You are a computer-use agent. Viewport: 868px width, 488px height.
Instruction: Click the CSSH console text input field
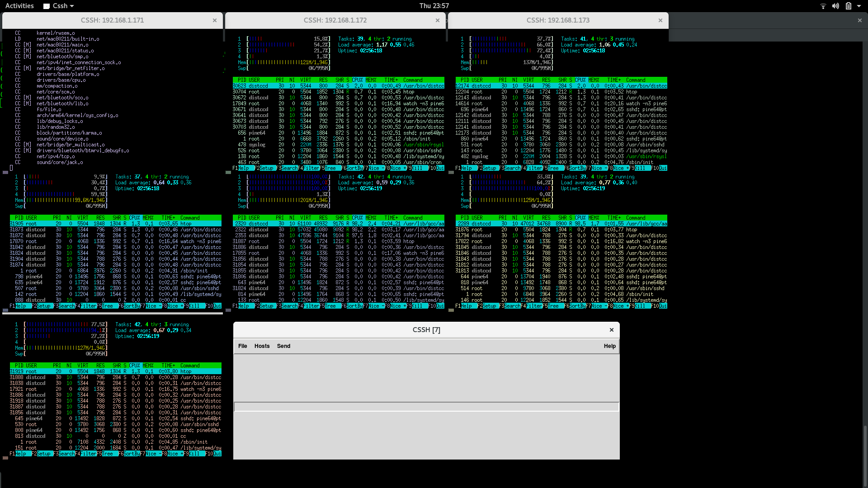(x=426, y=407)
